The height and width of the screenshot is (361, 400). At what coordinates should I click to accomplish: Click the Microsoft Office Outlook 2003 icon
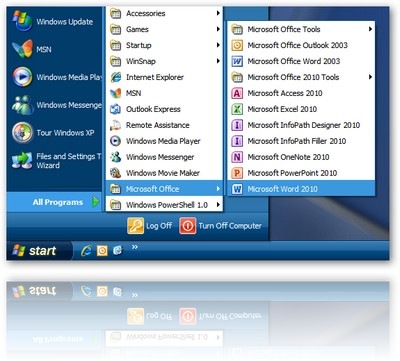tap(237, 45)
